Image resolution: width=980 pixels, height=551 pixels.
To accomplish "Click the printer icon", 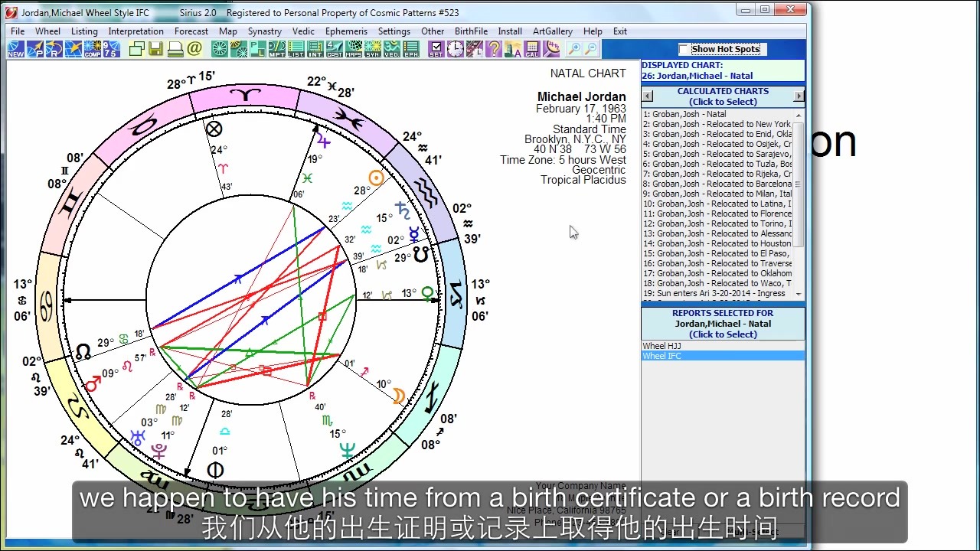I will pos(175,49).
